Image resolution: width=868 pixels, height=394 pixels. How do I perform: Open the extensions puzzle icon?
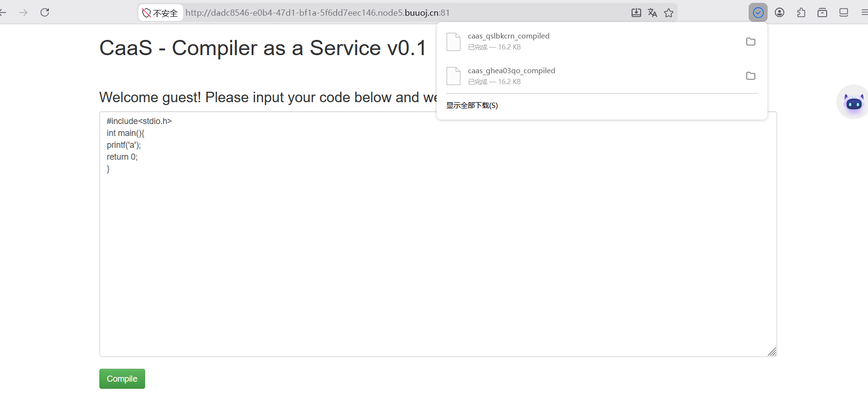pyautogui.click(x=801, y=12)
